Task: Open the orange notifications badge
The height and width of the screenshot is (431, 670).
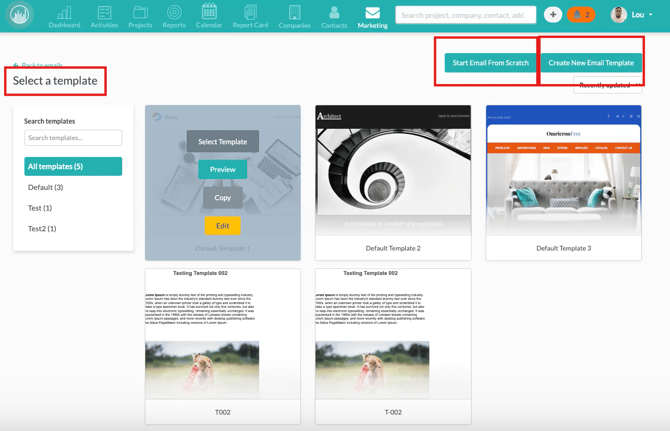Action: 581,15
